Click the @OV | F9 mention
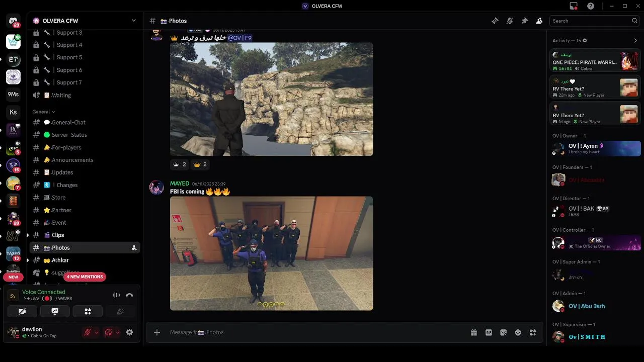This screenshot has width=644, height=362. click(x=239, y=38)
